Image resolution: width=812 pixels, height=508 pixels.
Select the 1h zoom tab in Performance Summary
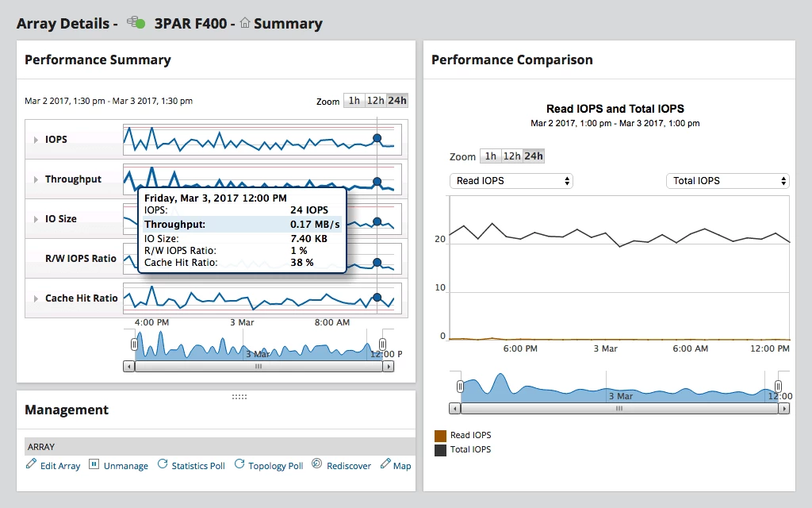(x=354, y=100)
